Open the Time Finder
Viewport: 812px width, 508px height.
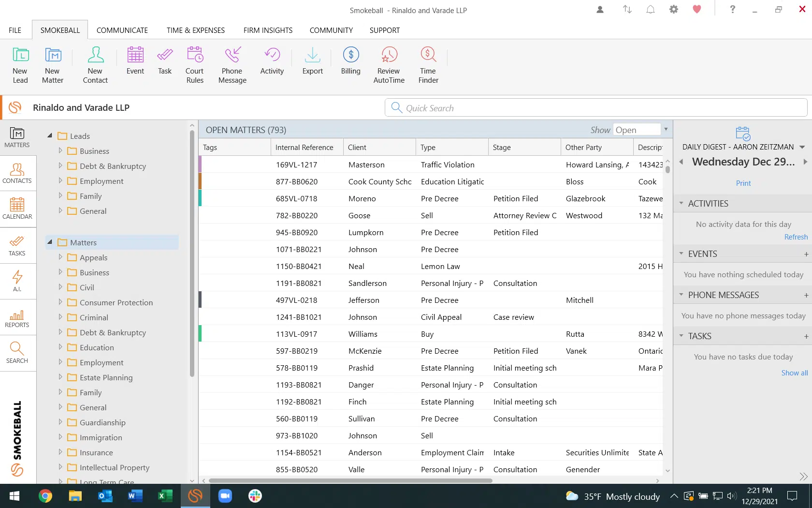click(x=427, y=64)
